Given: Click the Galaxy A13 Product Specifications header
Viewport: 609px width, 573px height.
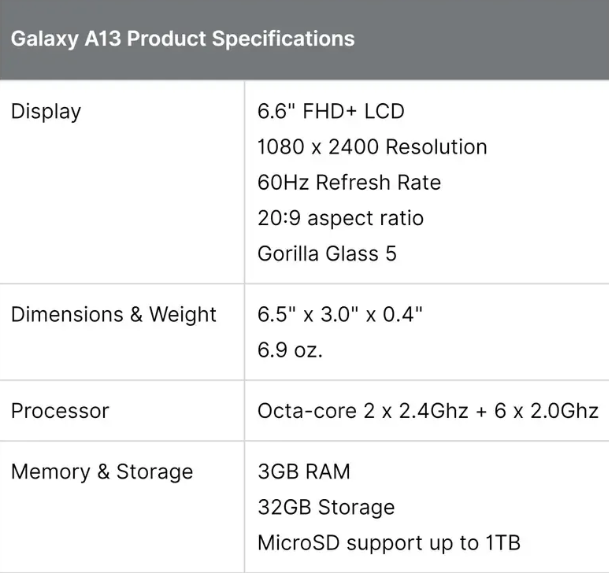Looking at the screenshot, I should (183, 39).
